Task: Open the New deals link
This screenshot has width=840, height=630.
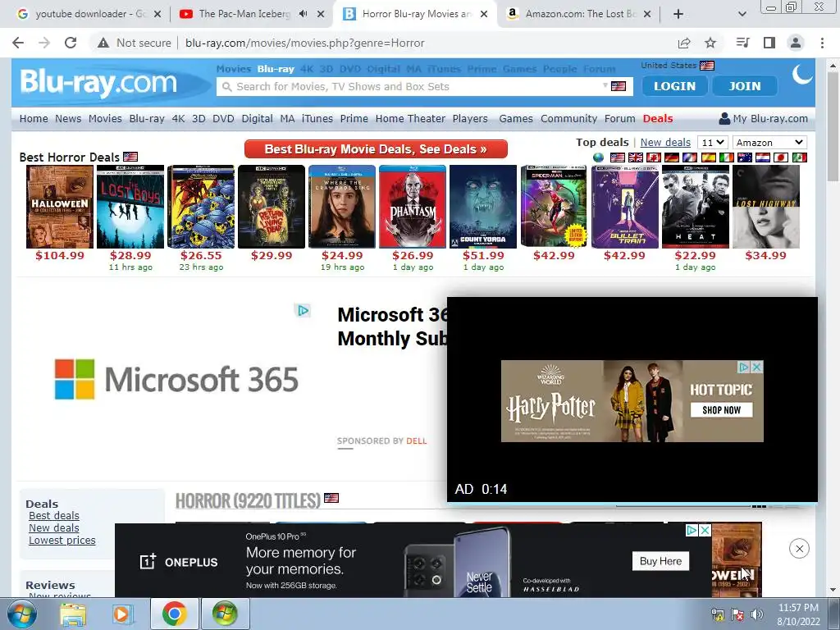Action: point(665,142)
